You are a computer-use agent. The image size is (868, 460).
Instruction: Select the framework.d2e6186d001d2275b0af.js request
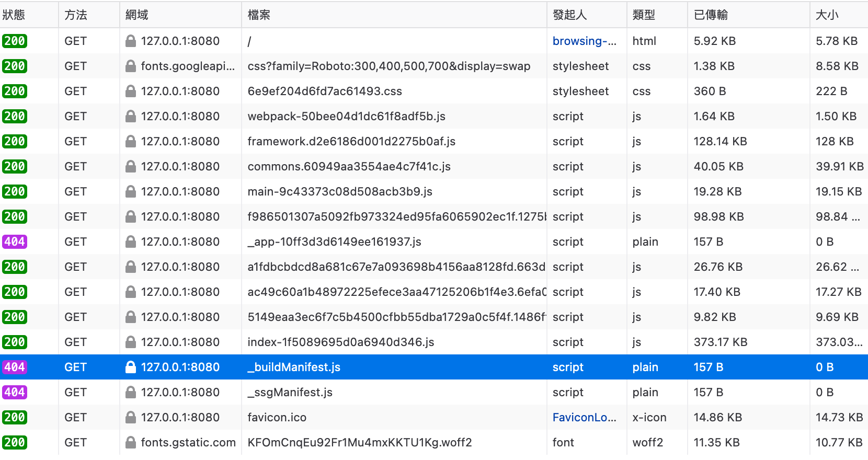coord(351,141)
